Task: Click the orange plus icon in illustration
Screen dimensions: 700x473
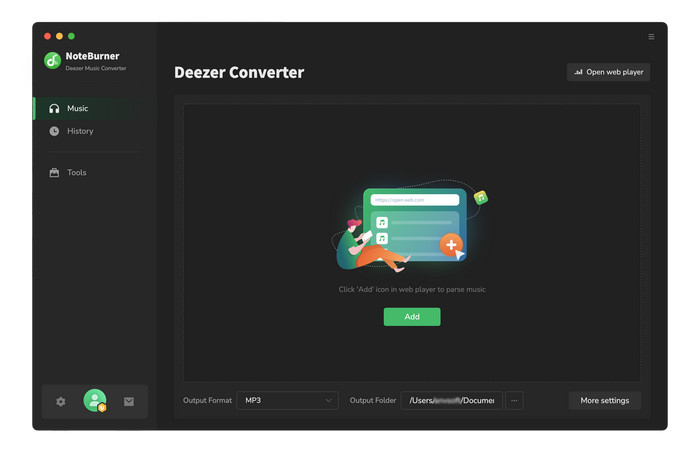Action: click(451, 244)
